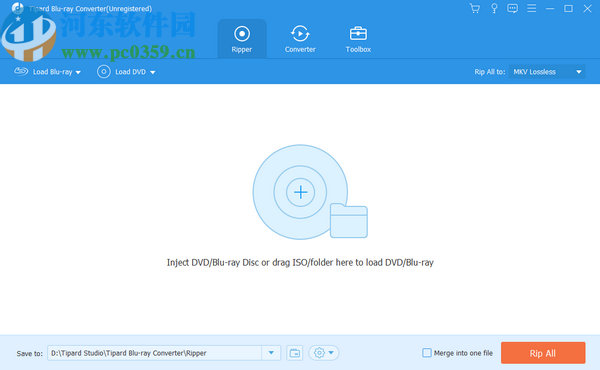Click the plus disc icon to load
Image resolution: width=600 pixels, height=370 pixels.
300,192
